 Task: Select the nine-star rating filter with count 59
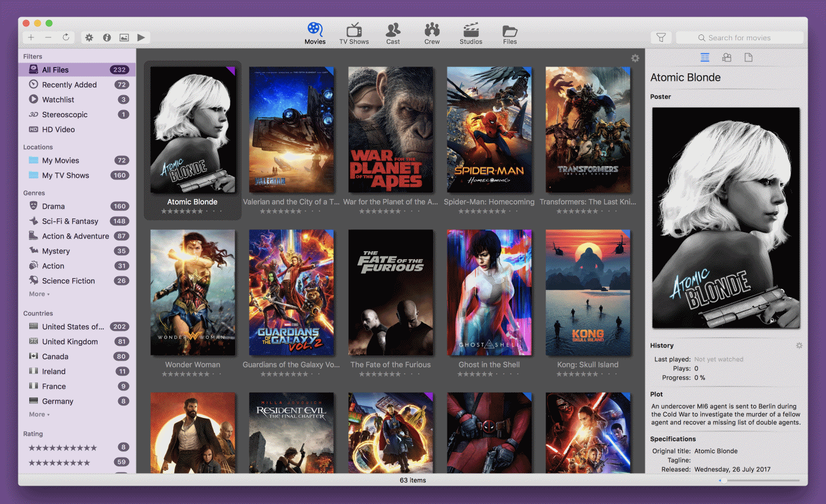click(x=77, y=462)
